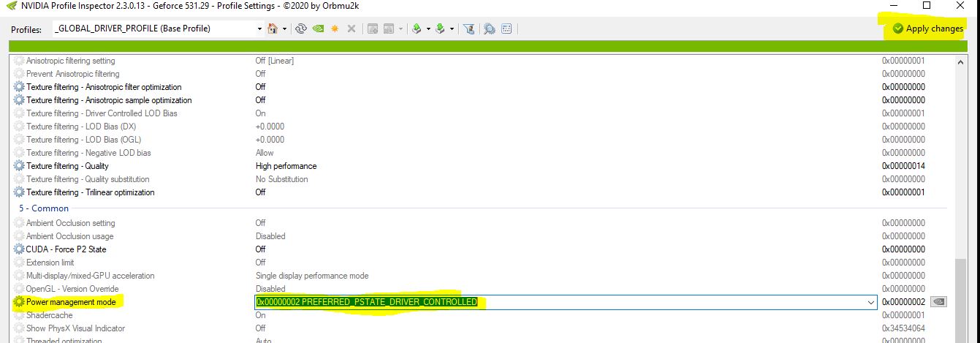The height and width of the screenshot is (343, 980).
Task: Click the 'No Substitution' value cell
Action: (281, 179)
